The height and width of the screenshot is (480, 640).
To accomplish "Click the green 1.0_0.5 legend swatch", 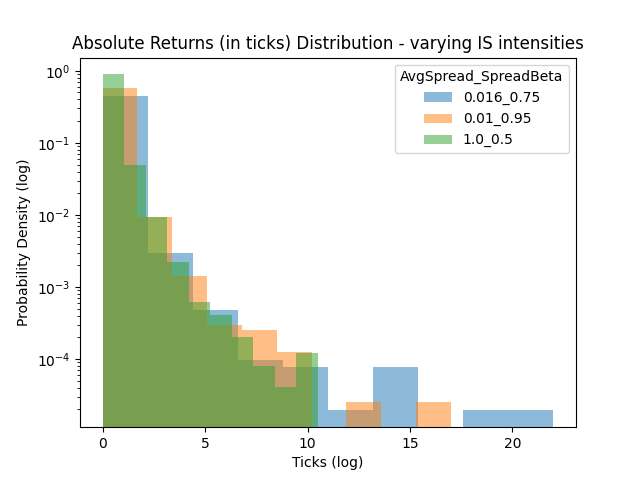I will click(438, 140).
